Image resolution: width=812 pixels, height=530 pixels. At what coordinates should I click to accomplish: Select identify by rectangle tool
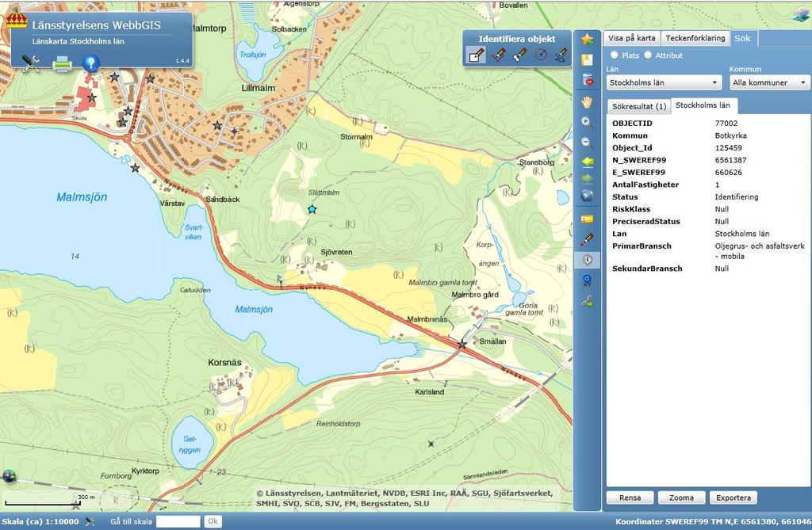(477, 55)
